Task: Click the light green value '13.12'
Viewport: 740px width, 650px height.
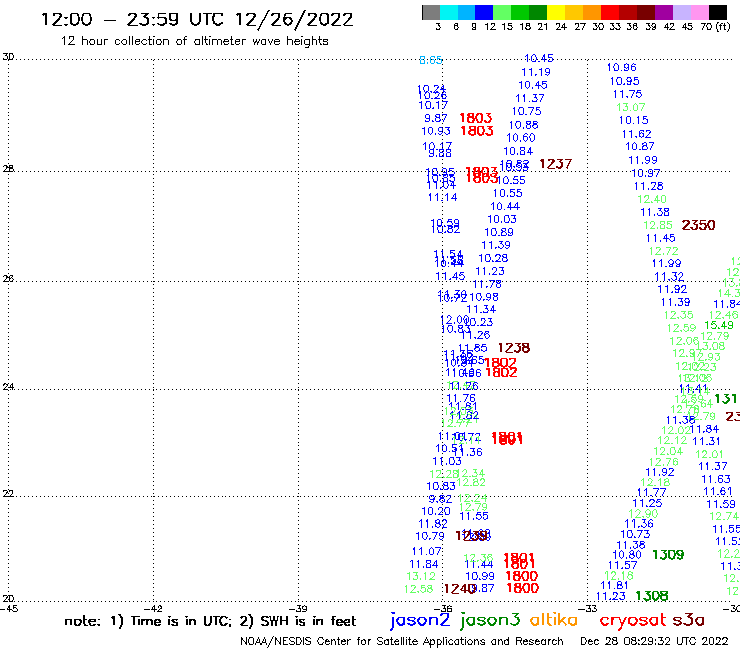Action: (421, 576)
